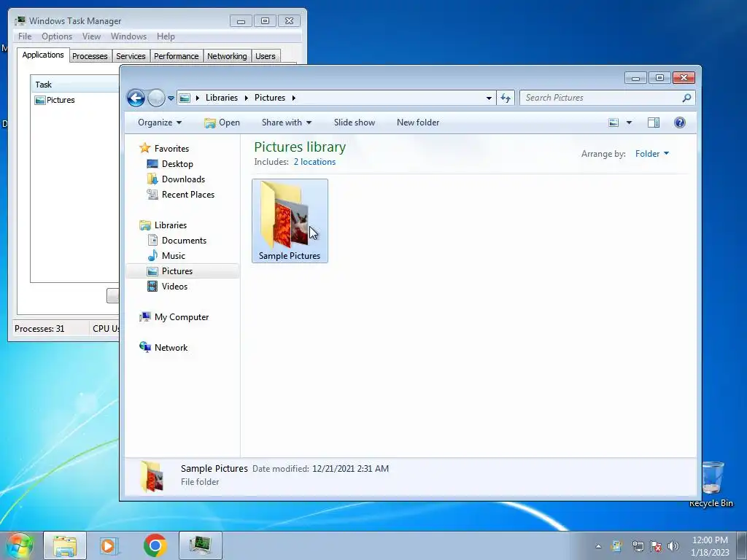747x560 pixels.
Task: Open Music library in navigation pane
Action: pos(166,256)
